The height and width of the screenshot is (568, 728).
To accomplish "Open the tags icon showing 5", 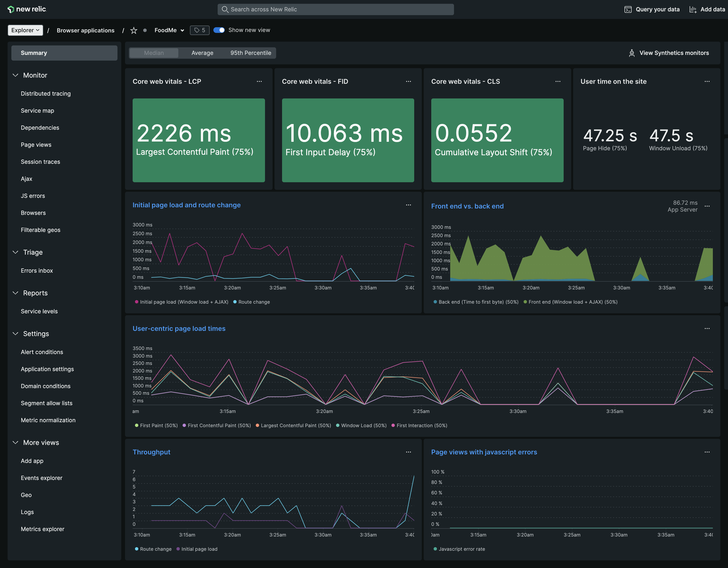I will pyautogui.click(x=199, y=30).
